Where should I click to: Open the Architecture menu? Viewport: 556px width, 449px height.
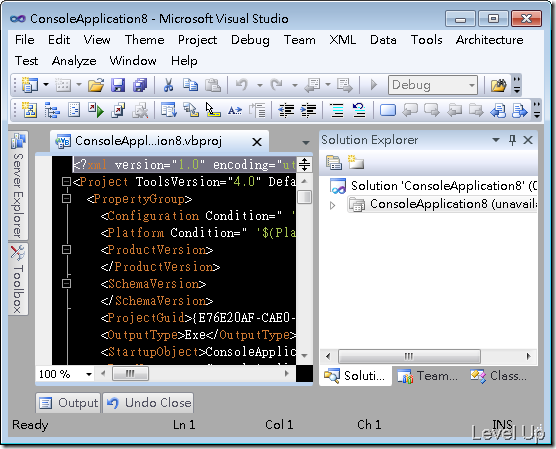[489, 40]
